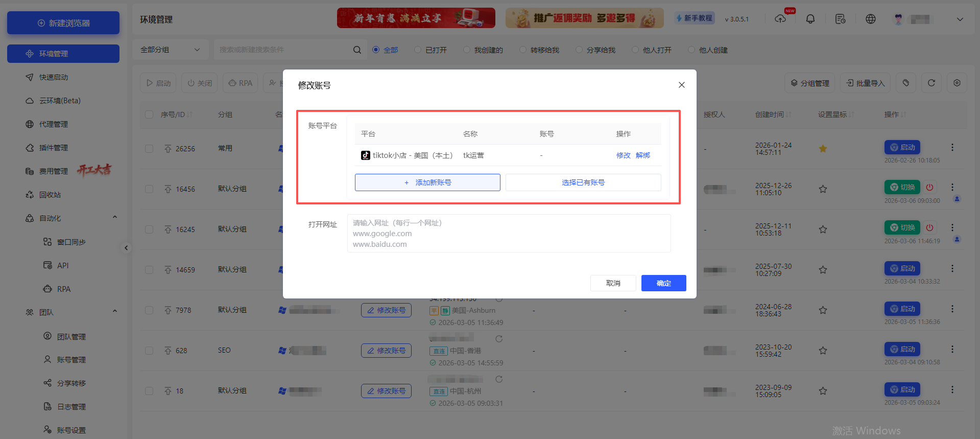The height and width of the screenshot is (439, 980).
Task: Open more options for row 26256
Action: [952, 147]
